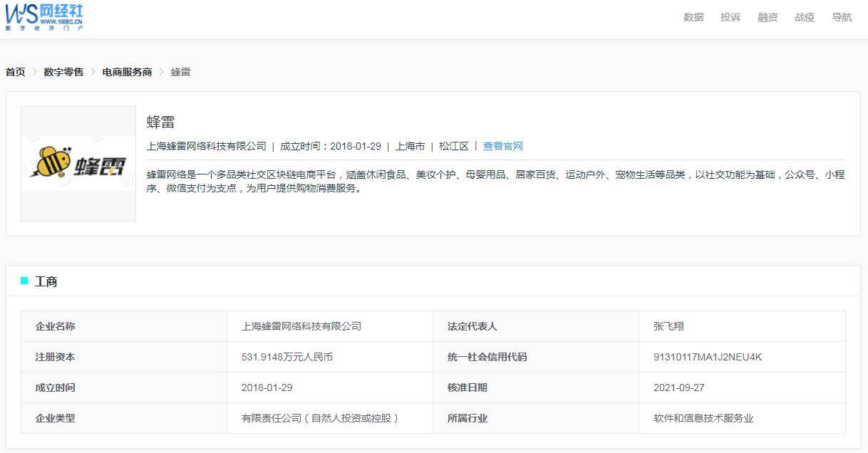Click the 工商 section heading
This screenshot has width=868, height=453.
click(46, 281)
